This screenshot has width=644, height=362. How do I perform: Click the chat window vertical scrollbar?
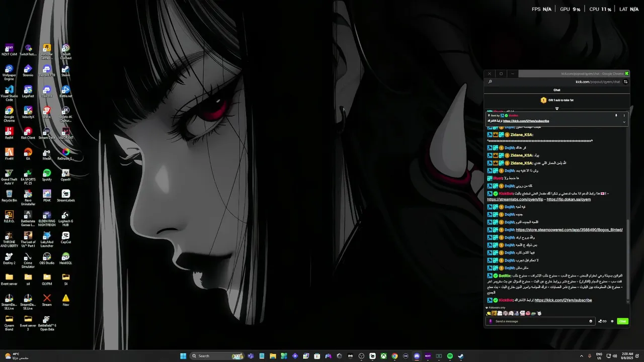(x=627, y=260)
